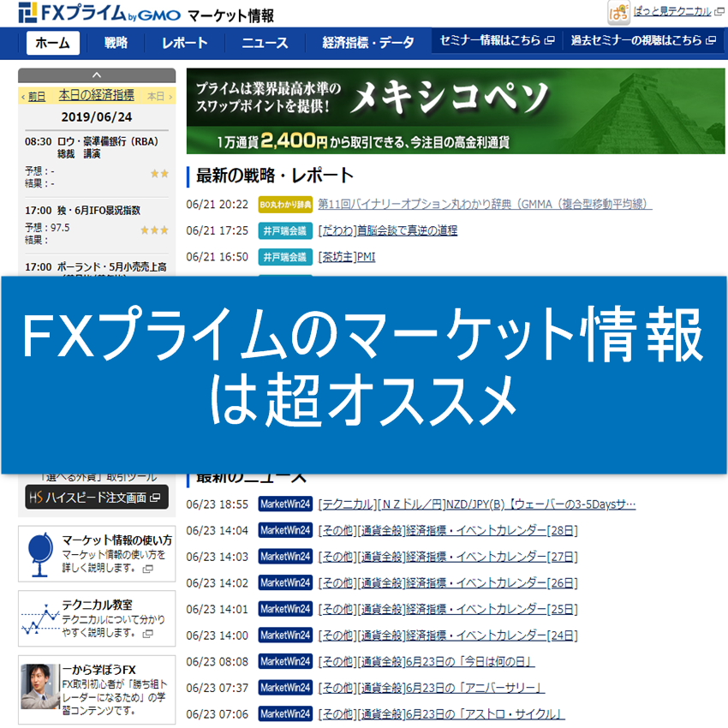Click the MarketWin24 badge on the 14:01 news row

[285, 609]
